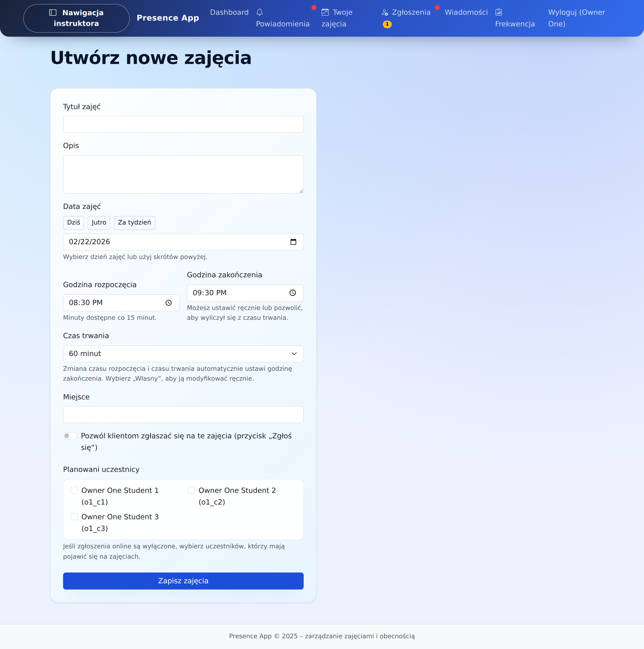Open the Nawigacja instruktora button
This screenshot has width=644, height=649.
[77, 18]
